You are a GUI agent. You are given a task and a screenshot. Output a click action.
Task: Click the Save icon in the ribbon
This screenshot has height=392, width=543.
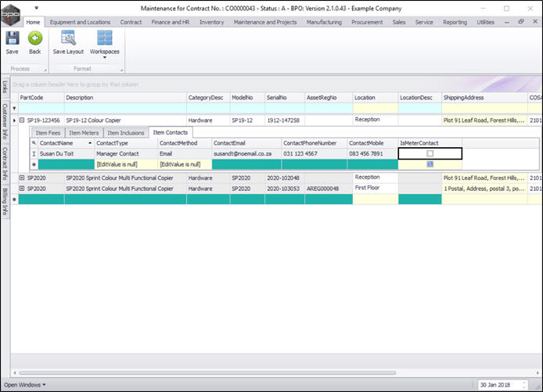13,38
